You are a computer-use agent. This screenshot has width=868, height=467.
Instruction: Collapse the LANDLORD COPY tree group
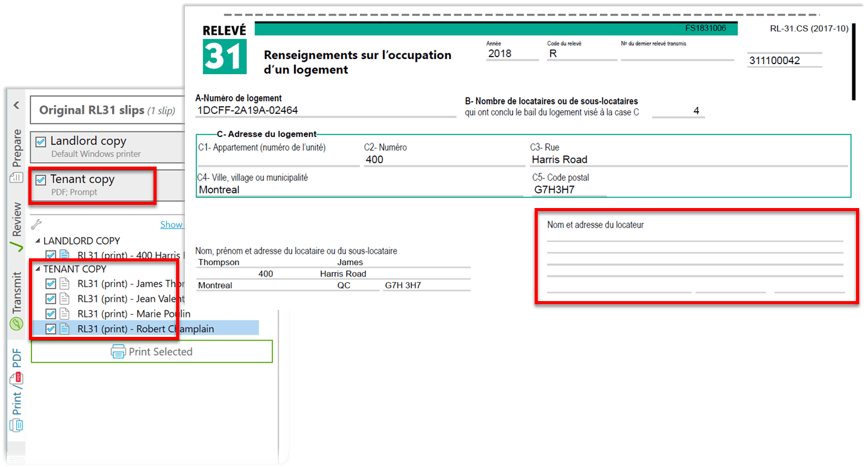[37, 241]
